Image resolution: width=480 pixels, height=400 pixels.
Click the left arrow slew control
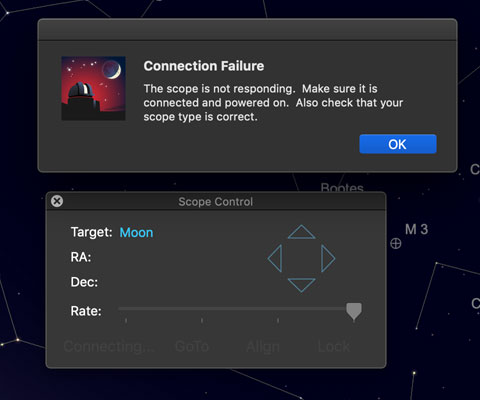pos(275,258)
